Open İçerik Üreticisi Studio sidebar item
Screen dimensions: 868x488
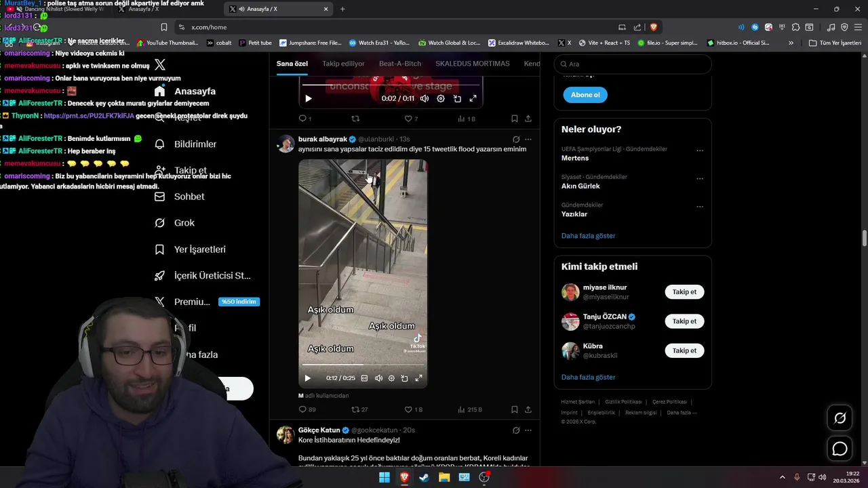click(202, 276)
